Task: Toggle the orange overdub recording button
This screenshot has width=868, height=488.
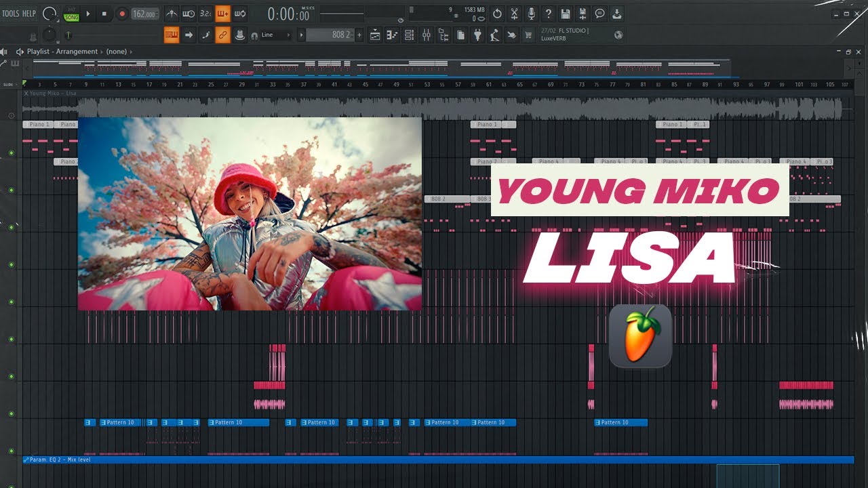Action: coord(222,14)
